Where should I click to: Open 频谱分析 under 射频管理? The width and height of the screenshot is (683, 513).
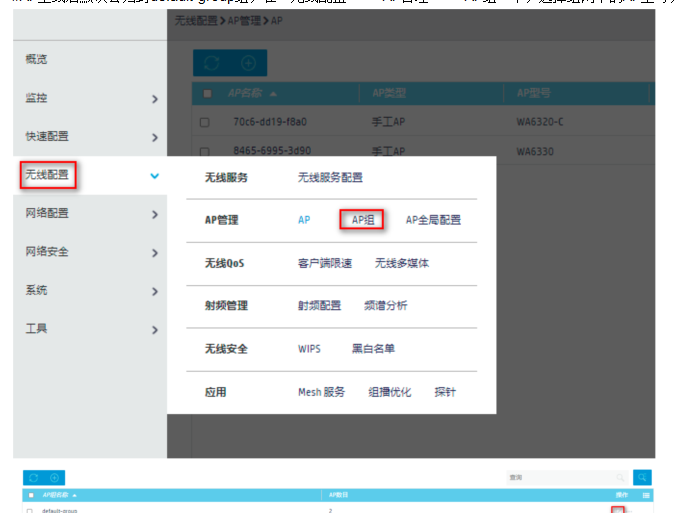pos(385,306)
